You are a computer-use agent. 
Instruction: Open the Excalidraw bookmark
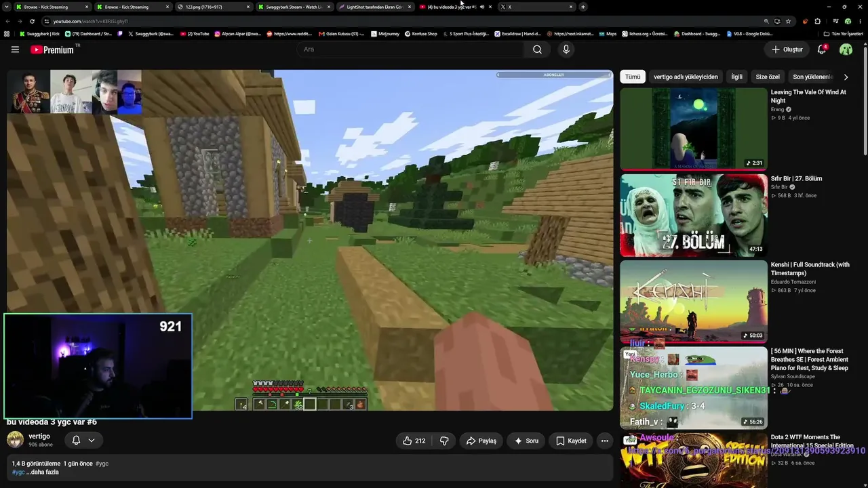[517, 33]
